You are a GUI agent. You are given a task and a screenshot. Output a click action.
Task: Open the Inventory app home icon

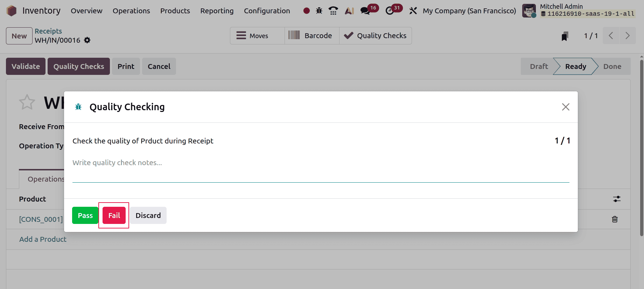12,11
